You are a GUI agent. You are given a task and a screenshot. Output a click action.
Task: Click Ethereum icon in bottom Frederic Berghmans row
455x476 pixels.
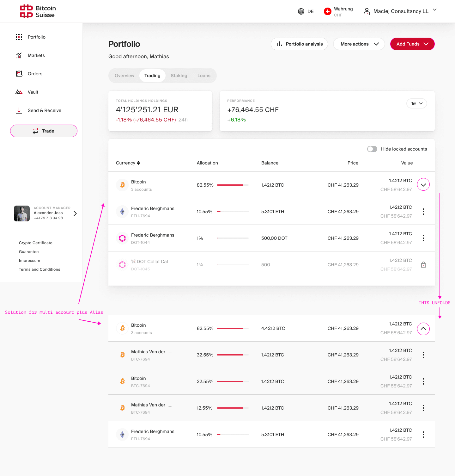122,435
